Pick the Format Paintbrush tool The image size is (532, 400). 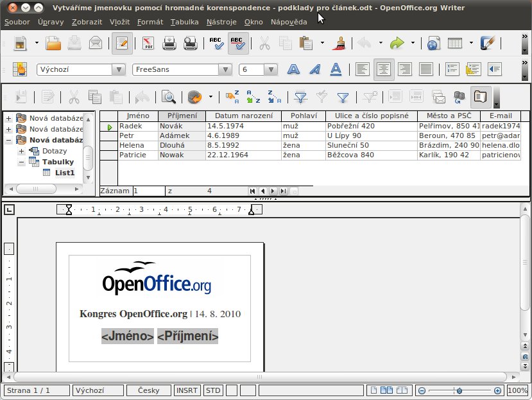[x=339, y=44]
